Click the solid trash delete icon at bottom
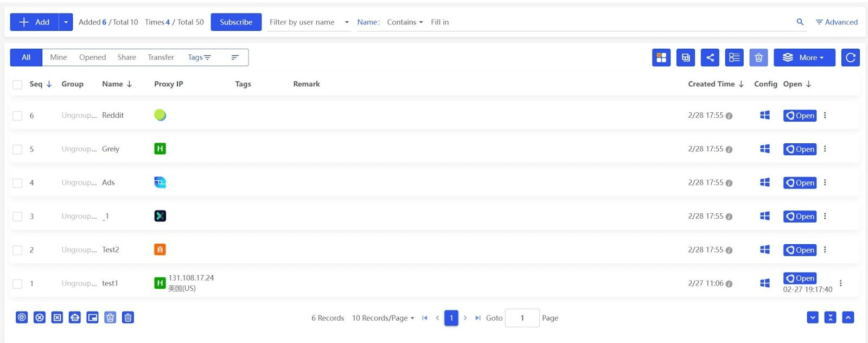This screenshot has height=343, width=868. click(x=127, y=317)
